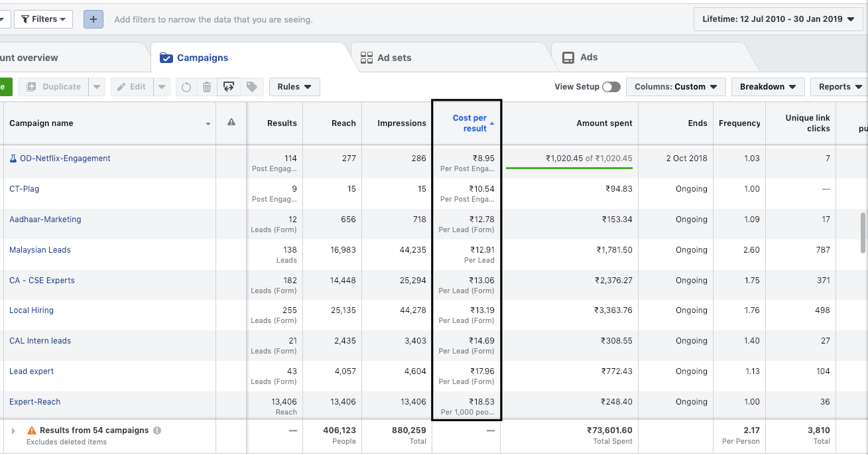The image size is (868, 455).
Task: Open the Breakdown dropdown
Action: (x=768, y=87)
